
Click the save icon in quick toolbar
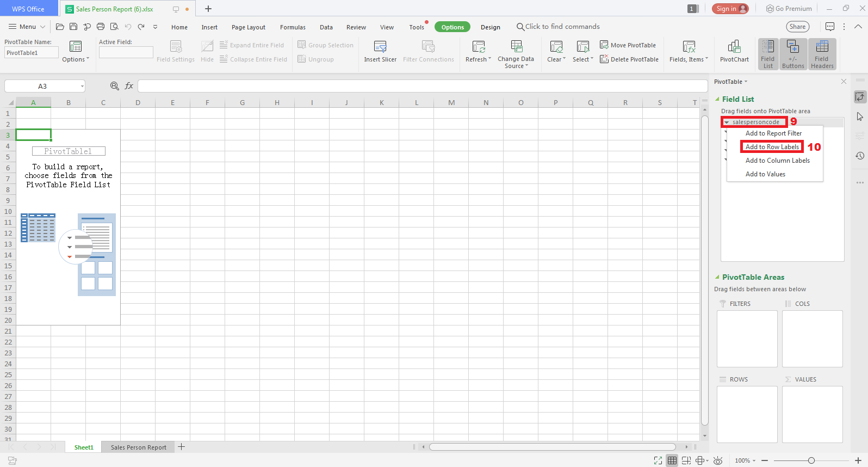(73, 27)
